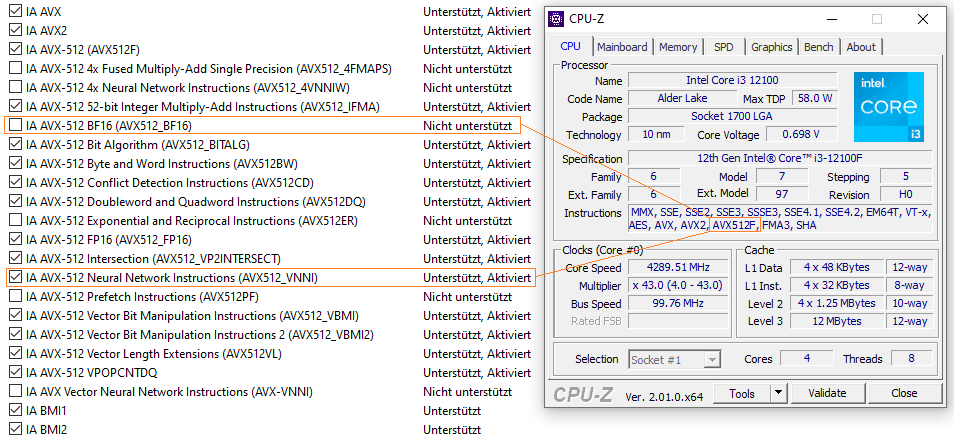Toggle the AVX512VL checkbox

(x=16, y=353)
